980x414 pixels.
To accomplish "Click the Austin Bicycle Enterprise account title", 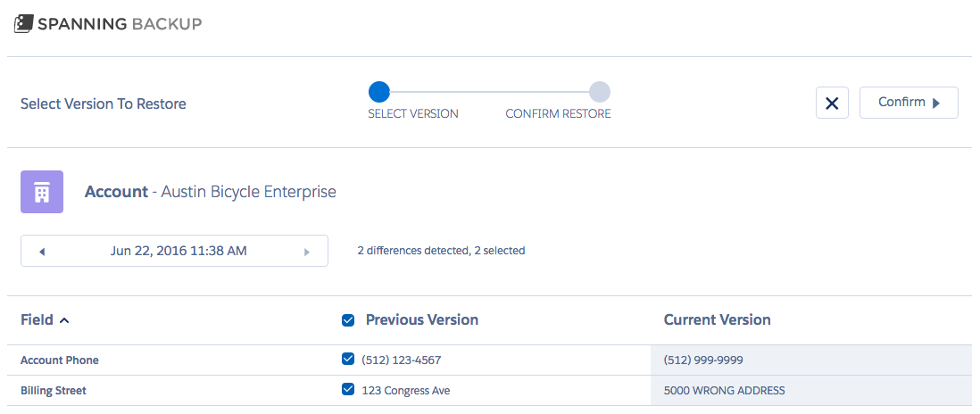I will (x=249, y=192).
